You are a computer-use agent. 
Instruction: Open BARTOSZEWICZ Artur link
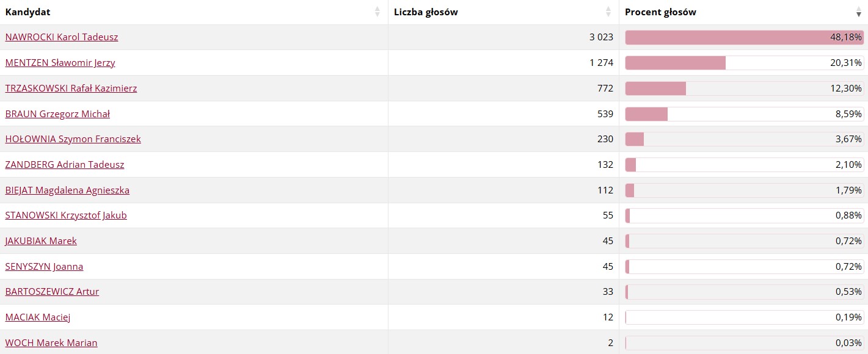click(52, 292)
